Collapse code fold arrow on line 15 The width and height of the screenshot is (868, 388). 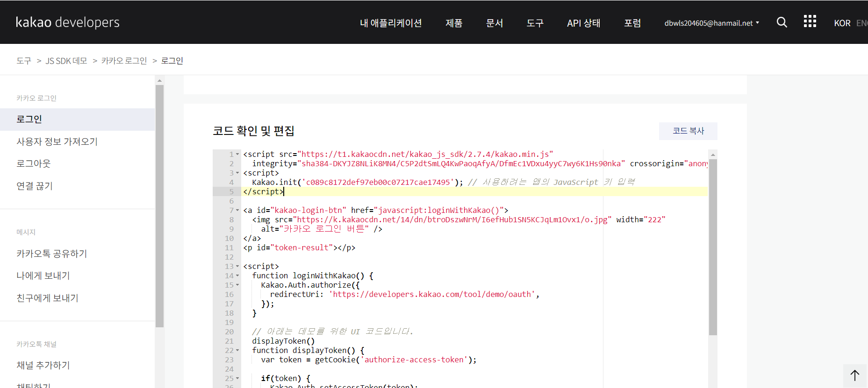237,285
